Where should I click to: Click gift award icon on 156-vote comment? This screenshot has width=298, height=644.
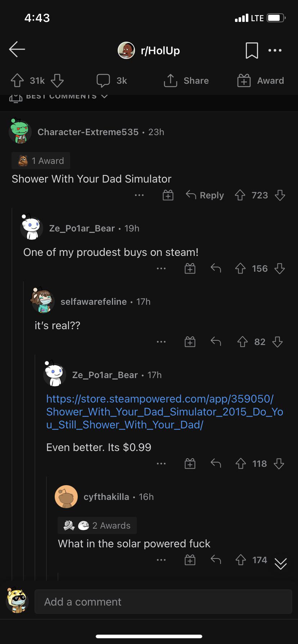pos(190,268)
